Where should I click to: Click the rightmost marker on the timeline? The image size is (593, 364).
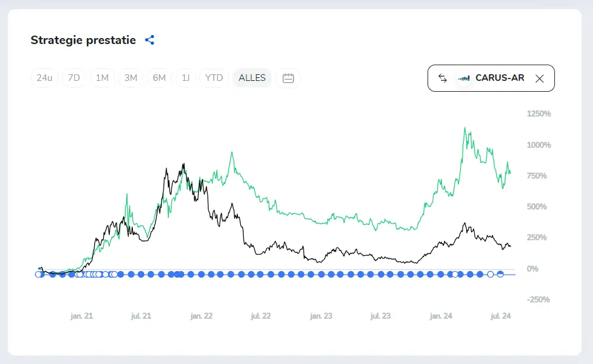click(500, 274)
